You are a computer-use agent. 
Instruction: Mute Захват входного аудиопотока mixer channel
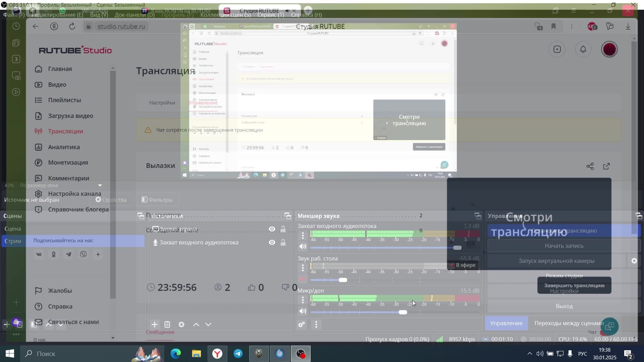point(303,247)
